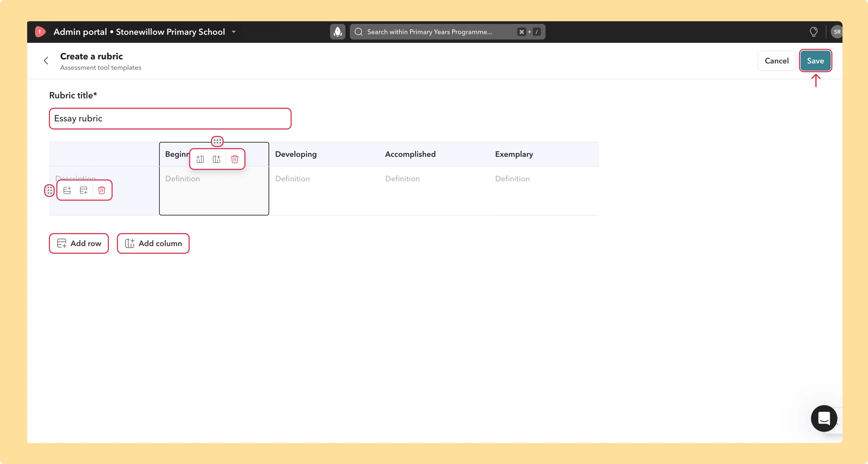Select the Beginning column header cell
This screenshot has width=868, height=464.
pos(214,154)
